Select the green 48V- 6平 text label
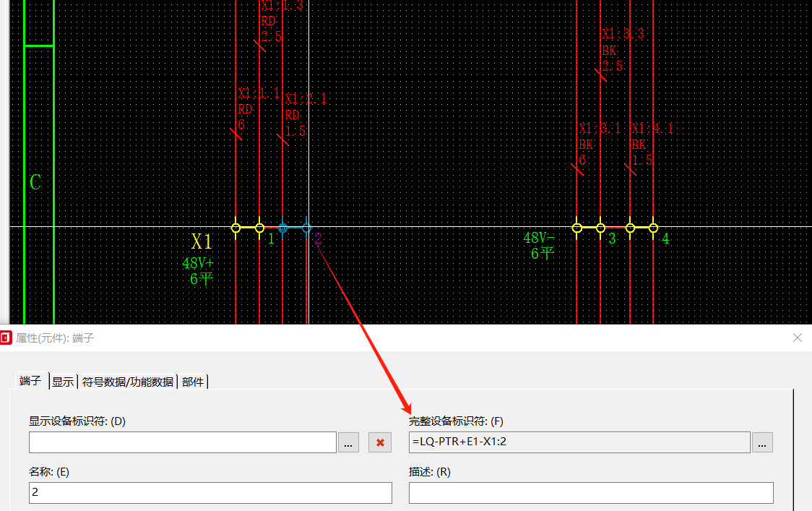Screen dimensions: 812x511 point(540,246)
